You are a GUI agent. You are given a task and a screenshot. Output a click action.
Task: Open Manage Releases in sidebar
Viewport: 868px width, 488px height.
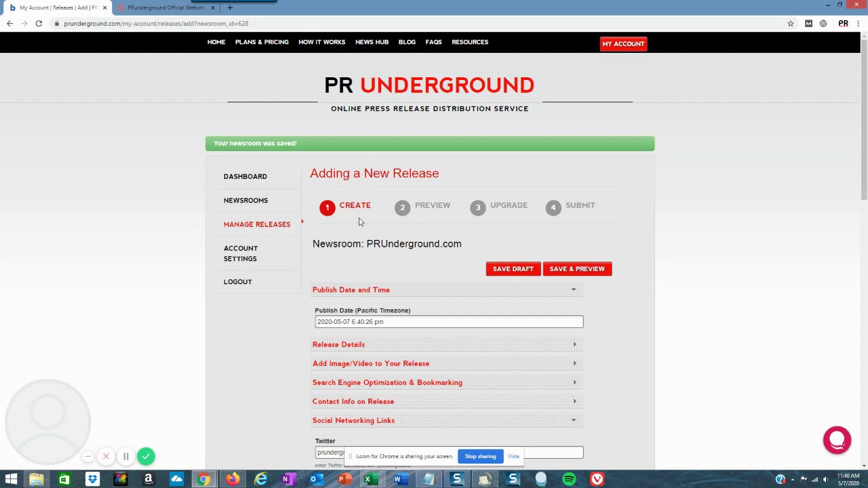pyautogui.click(x=257, y=224)
